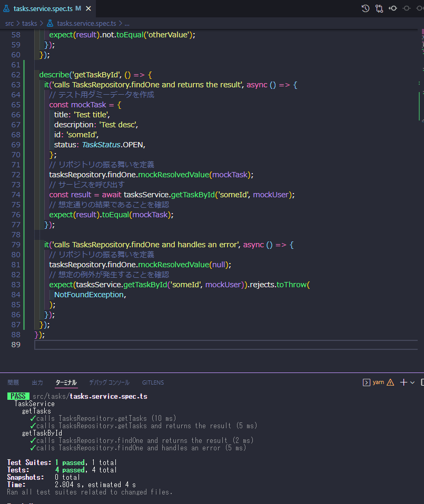Click 'const mockTask = {' code
Image resolution: width=424 pixels, height=504 pixels.
85,105
